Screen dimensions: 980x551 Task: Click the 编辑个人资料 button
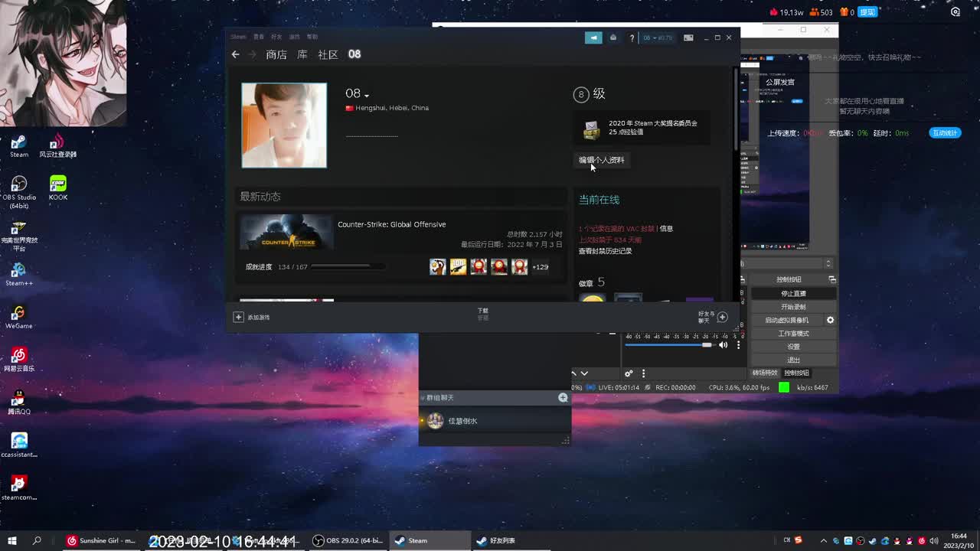click(602, 160)
